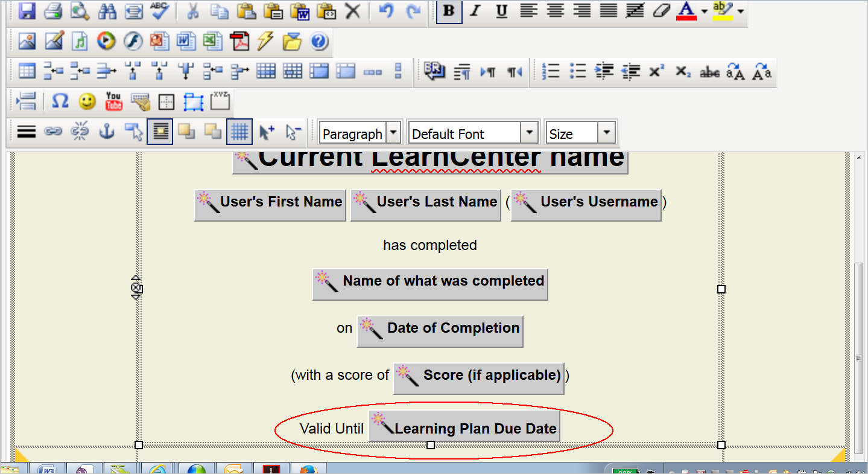Toggle justify alignment
Screen dimensions: 868x474
coord(608,10)
